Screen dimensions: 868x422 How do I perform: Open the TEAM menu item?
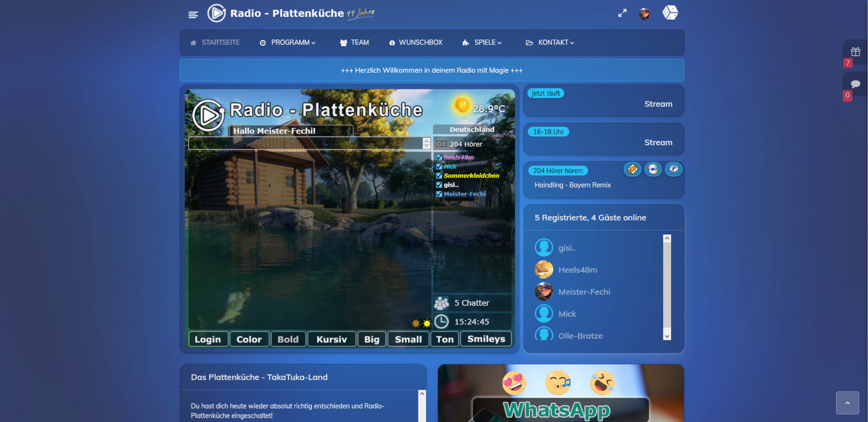(354, 43)
